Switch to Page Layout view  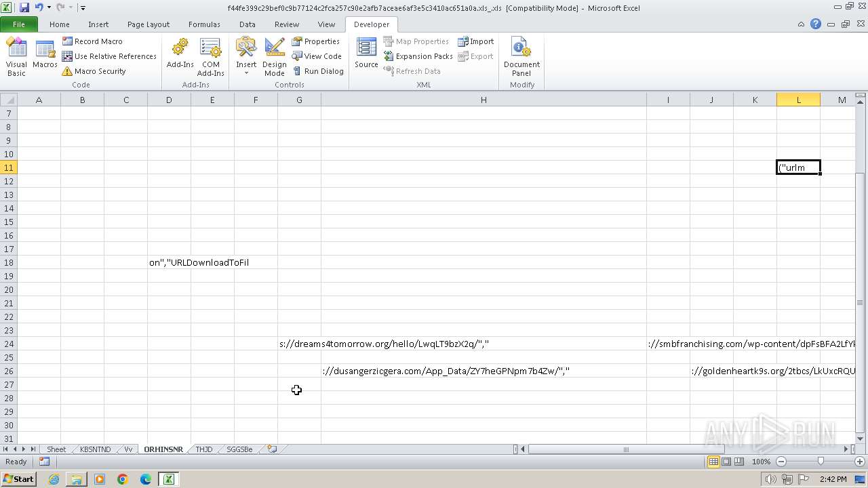coord(726,462)
